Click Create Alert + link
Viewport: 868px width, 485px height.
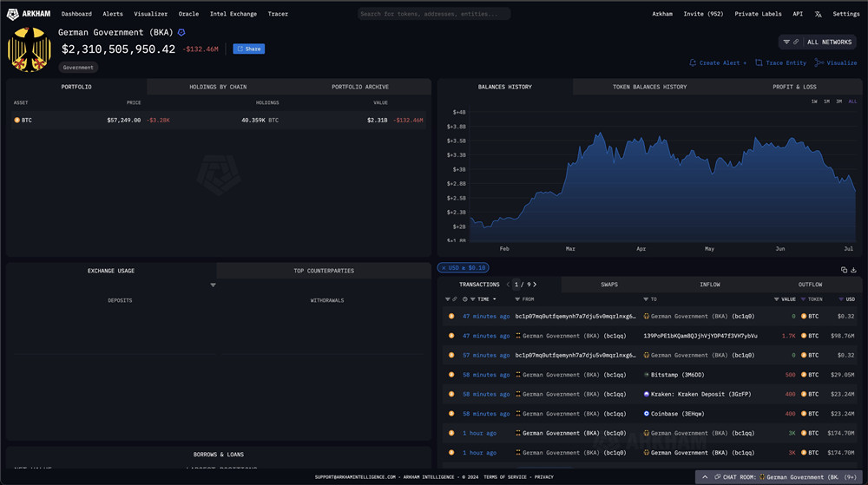point(718,63)
